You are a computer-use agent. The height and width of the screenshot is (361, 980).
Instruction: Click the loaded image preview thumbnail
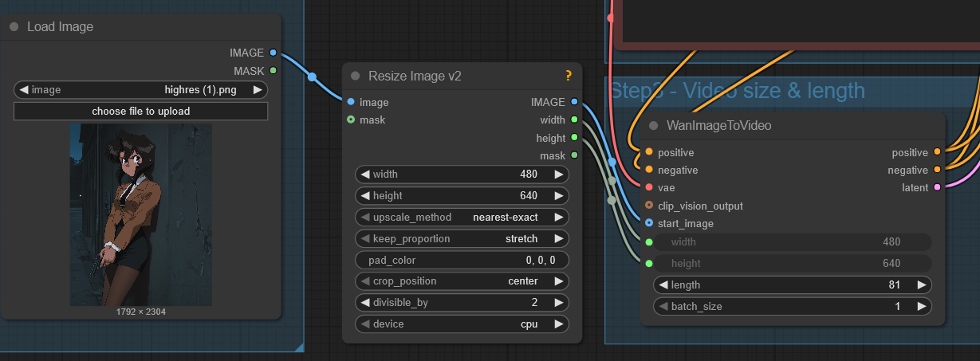140,214
